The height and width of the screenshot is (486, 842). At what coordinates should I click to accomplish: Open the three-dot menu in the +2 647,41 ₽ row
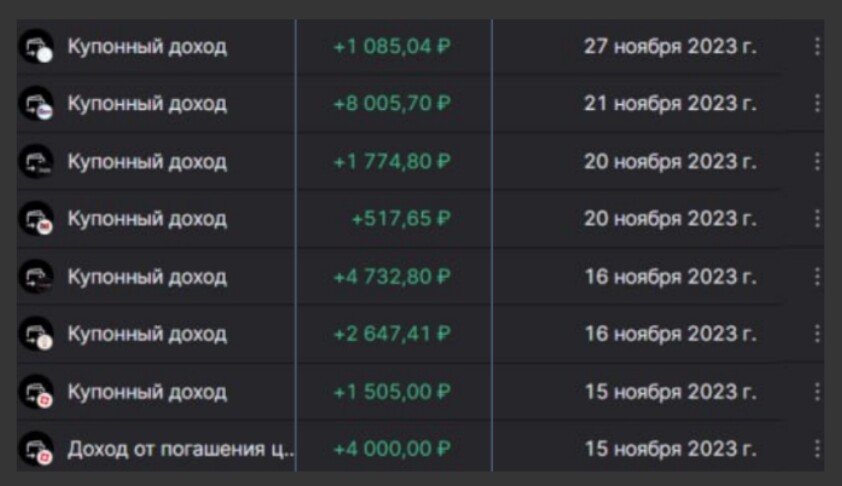tap(817, 334)
